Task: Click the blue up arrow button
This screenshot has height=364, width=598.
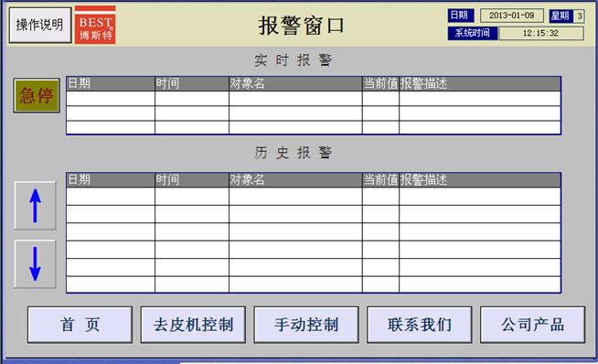Action: (35, 205)
